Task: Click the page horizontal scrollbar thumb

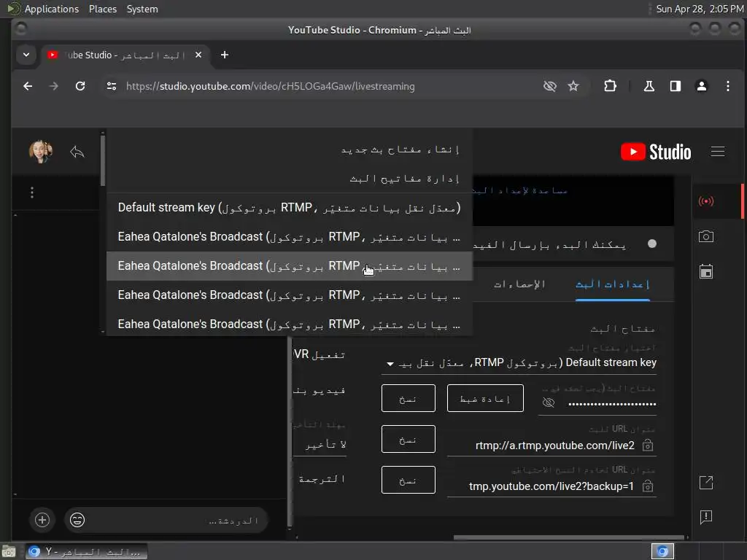Action: coord(569,537)
